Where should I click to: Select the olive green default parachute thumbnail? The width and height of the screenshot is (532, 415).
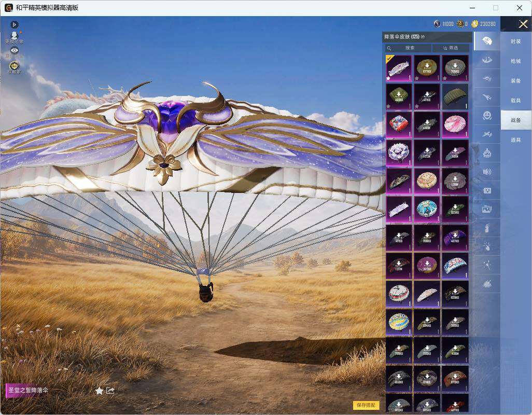point(455,96)
